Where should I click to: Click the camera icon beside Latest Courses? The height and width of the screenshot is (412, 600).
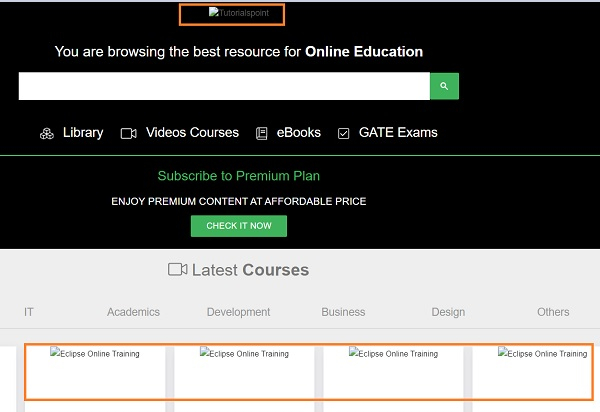178,269
